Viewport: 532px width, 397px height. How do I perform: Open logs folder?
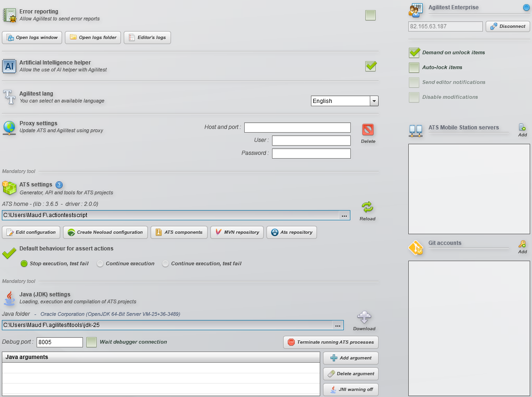[x=93, y=38]
